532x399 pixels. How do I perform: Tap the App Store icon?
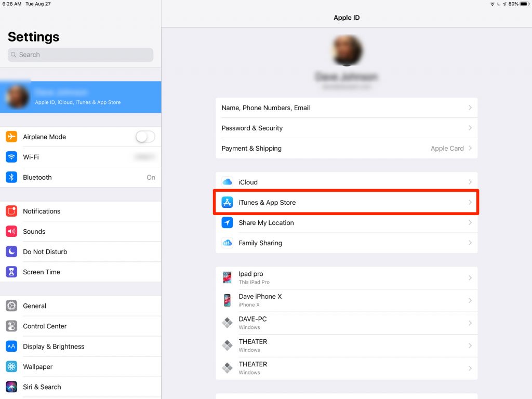(227, 202)
